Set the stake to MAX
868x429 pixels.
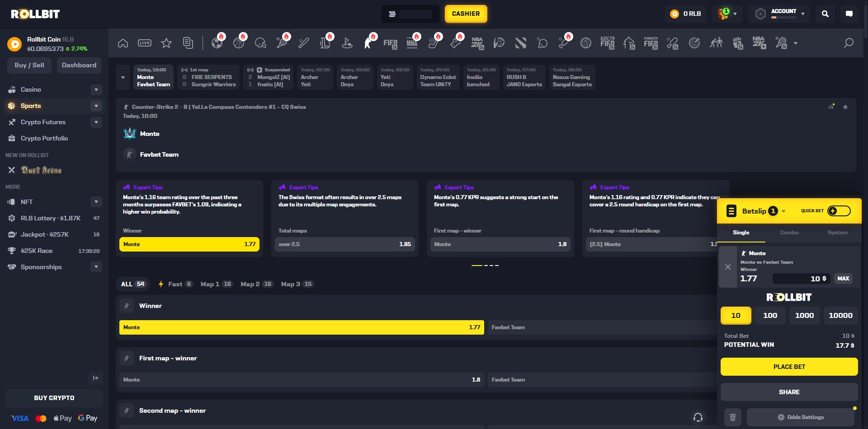click(x=843, y=279)
